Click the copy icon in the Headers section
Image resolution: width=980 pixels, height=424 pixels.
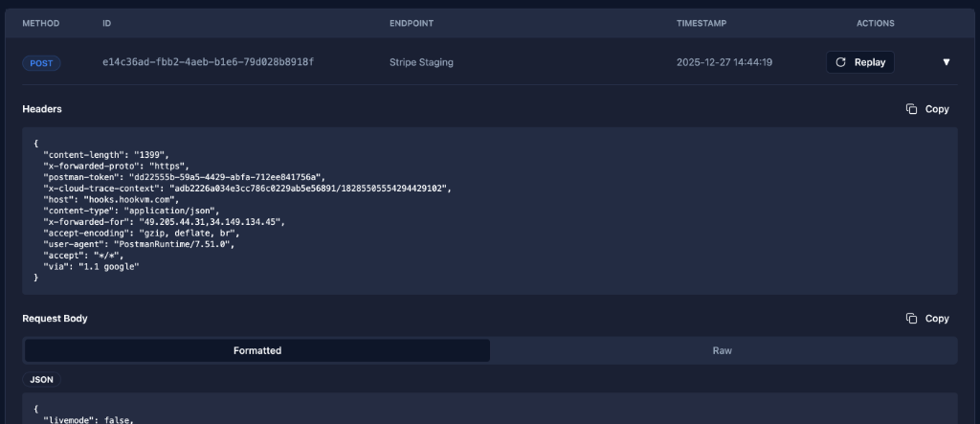[911, 109]
